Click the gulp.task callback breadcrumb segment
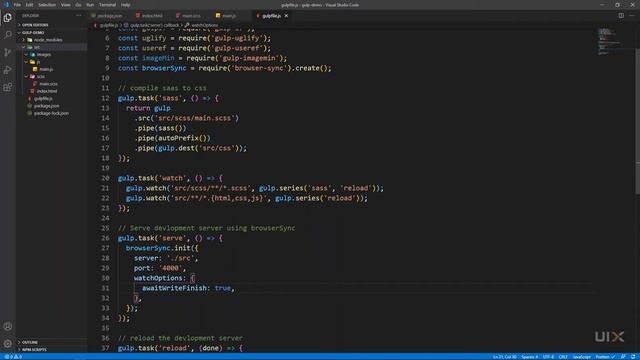This screenshot has height=360, width=640. [x=154, y=25]
